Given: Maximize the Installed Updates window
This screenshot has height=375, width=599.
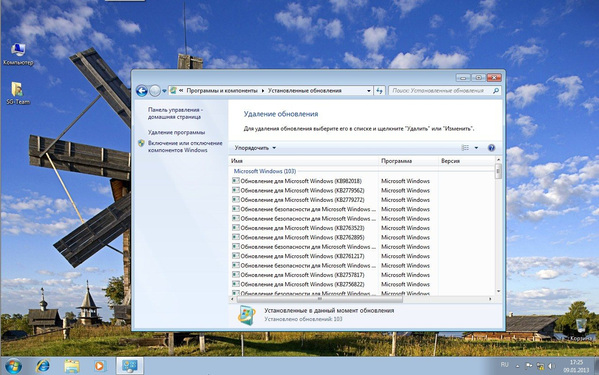Looking at the screenshot, I should coord(479,78).
